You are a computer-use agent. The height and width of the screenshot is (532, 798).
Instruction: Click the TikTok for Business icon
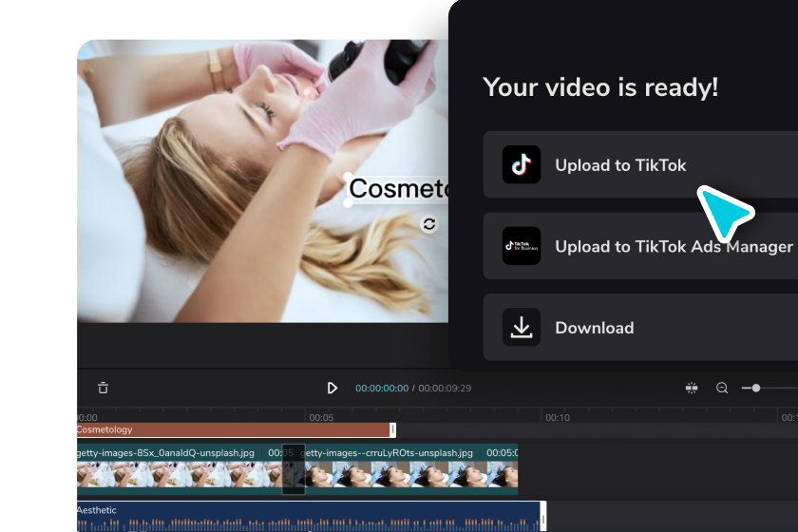[522, 246]
